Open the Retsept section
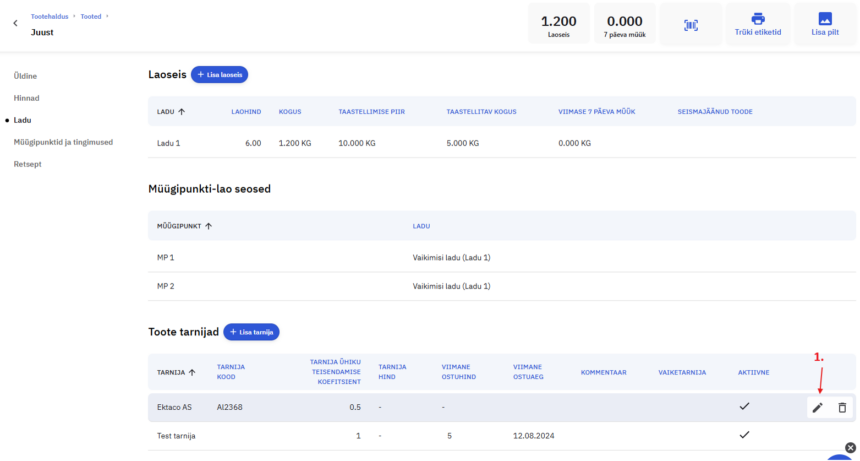 coord(27,164)
